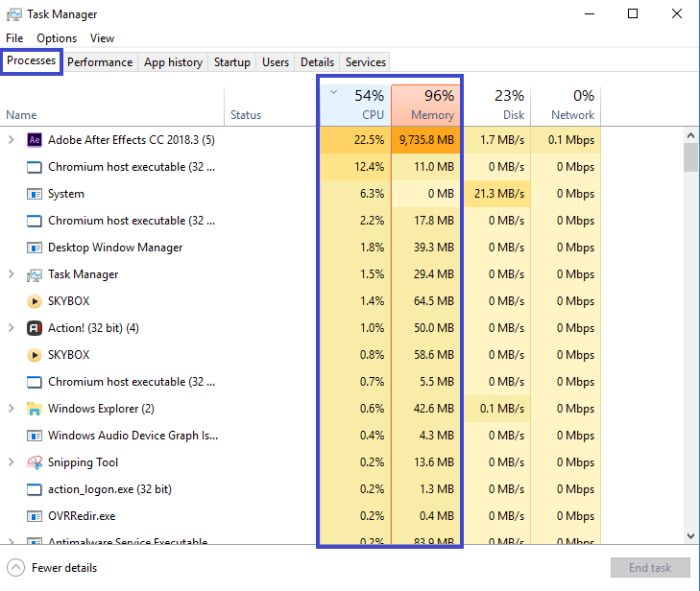Expand the Windows Explorer process group
Viewport: 700px width, 591px height.
click(x=12, y=409)
